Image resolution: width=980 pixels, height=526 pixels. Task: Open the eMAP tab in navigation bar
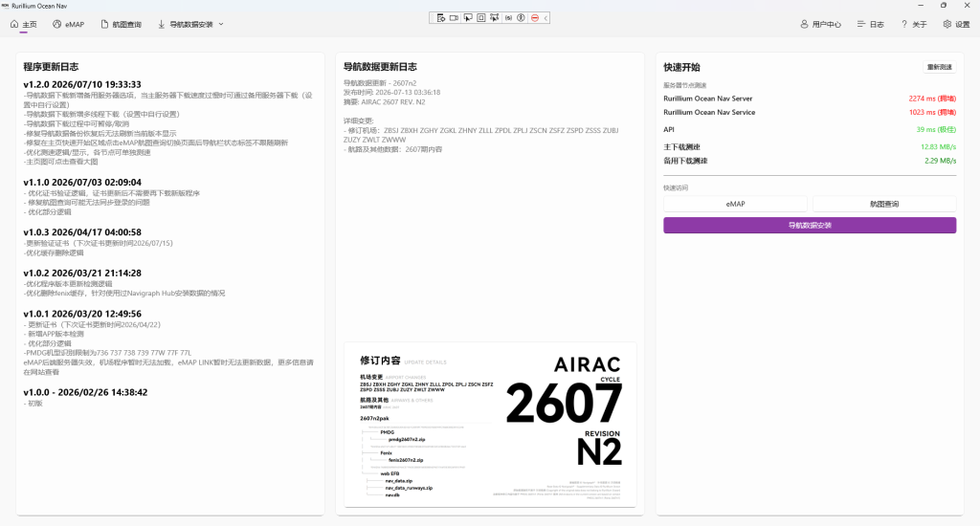[68, 24]
